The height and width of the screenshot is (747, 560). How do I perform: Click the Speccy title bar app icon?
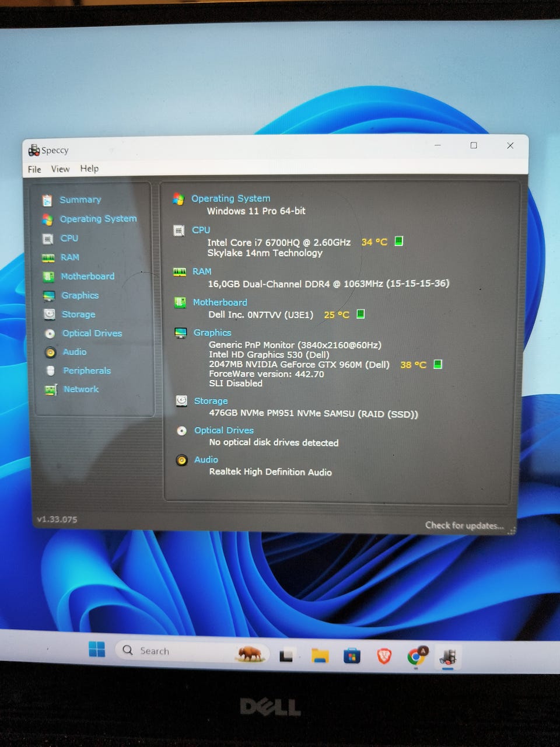click(34, 151)
